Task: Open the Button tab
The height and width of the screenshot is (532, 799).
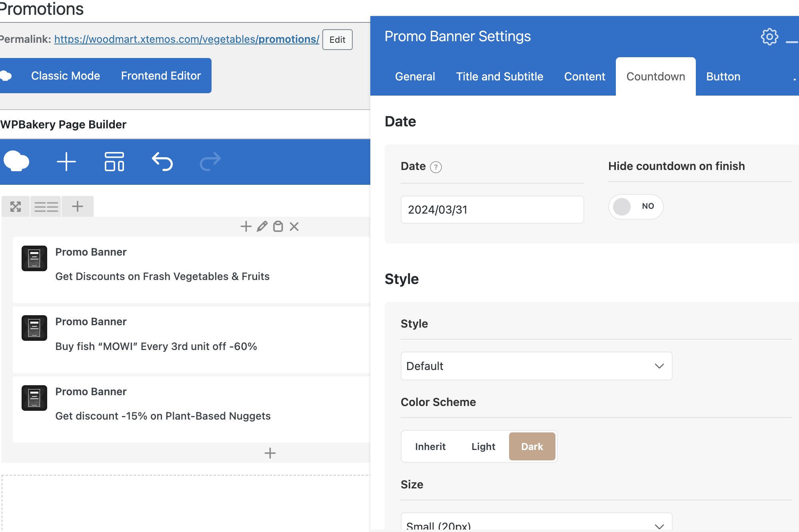Action: click(x=723, y=76)
